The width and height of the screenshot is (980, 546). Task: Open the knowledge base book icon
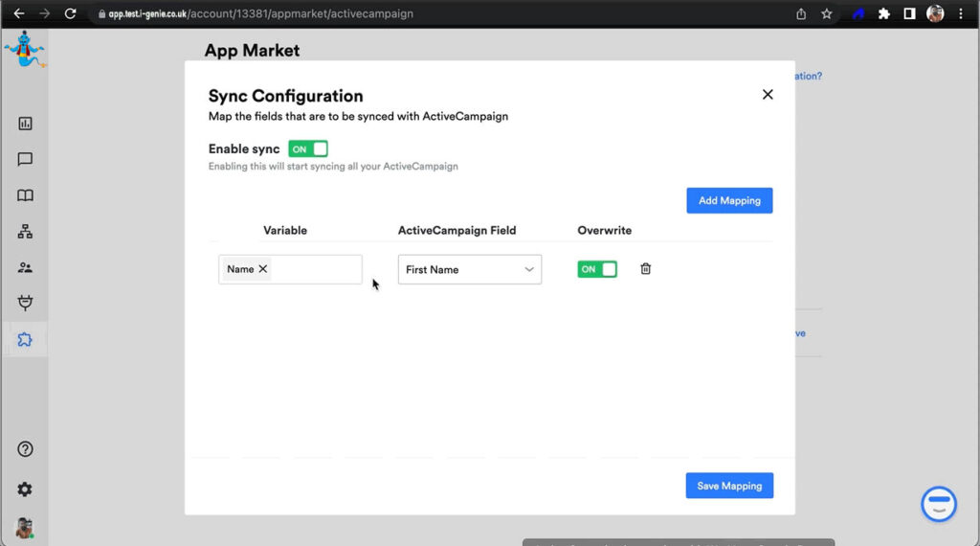click(25, 195)
